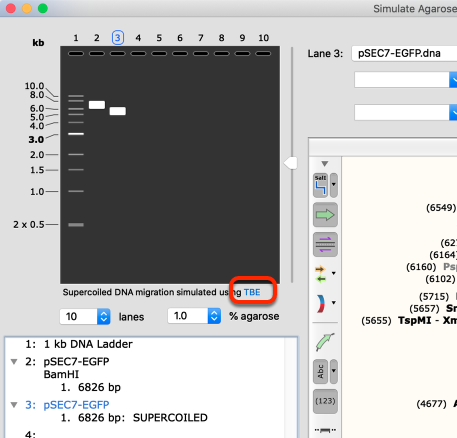Click the Abc text display icon
This screenshot has height=438, width=457.
320,371
